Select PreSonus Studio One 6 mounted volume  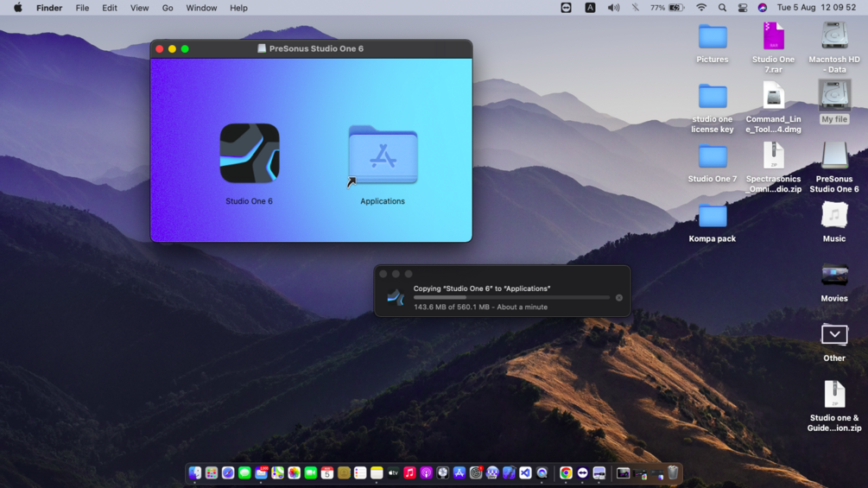[x=834, y=155]
